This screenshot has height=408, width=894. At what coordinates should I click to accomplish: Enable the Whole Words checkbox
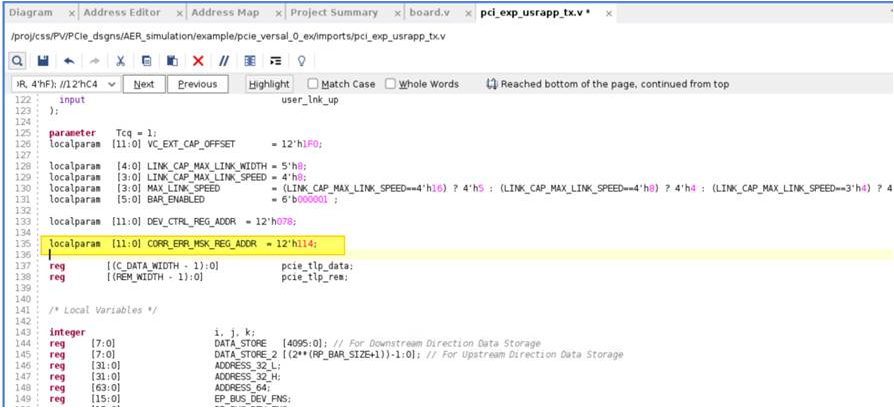[391, 84]
